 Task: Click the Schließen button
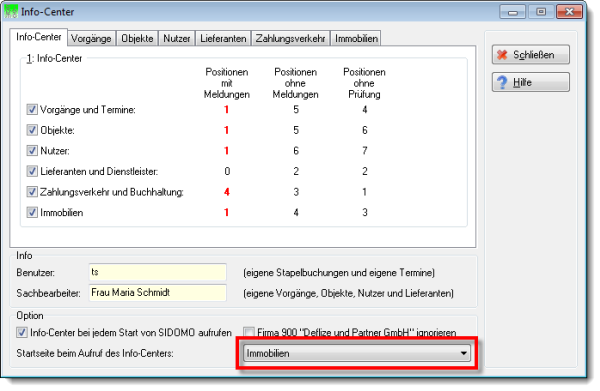[531, 55]
